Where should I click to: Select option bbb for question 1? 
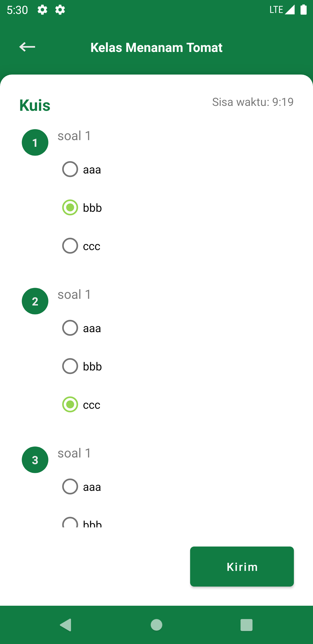click(x=82, y=207)
